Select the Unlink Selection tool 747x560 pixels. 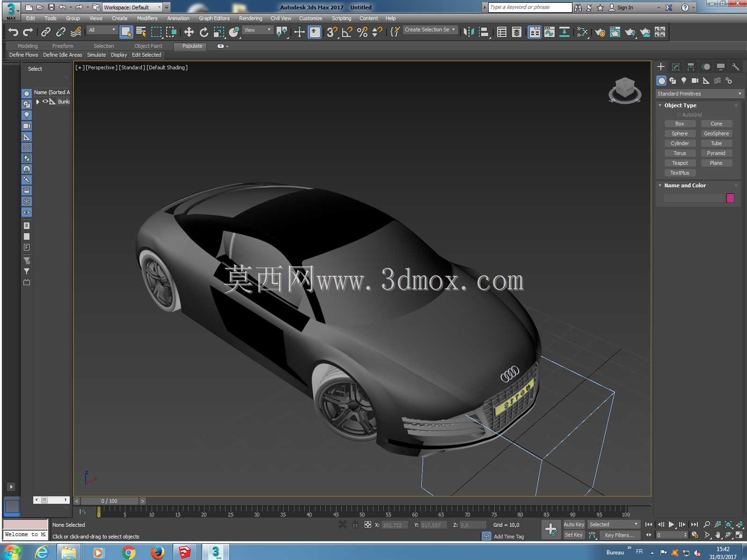pos(61,32)
